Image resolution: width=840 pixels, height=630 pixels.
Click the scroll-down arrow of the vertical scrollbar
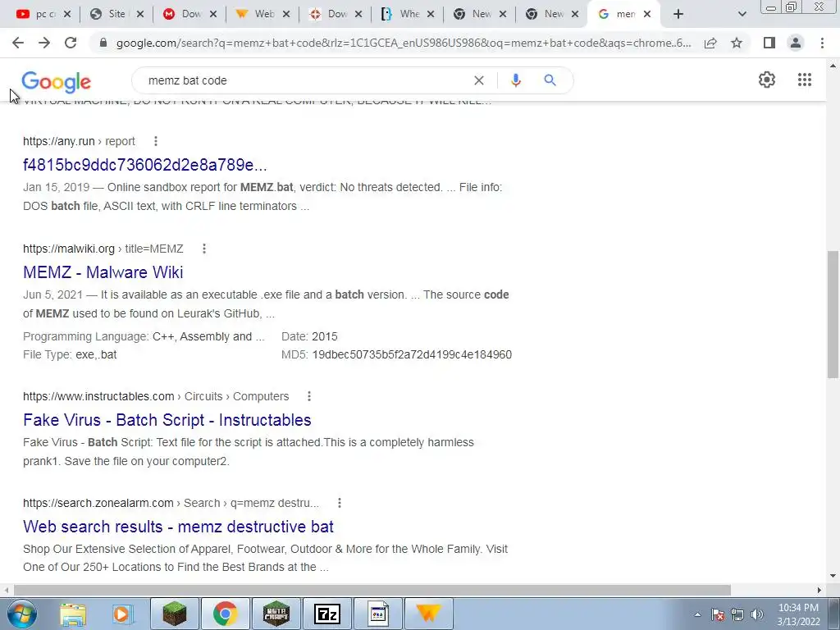click(833, 576)
